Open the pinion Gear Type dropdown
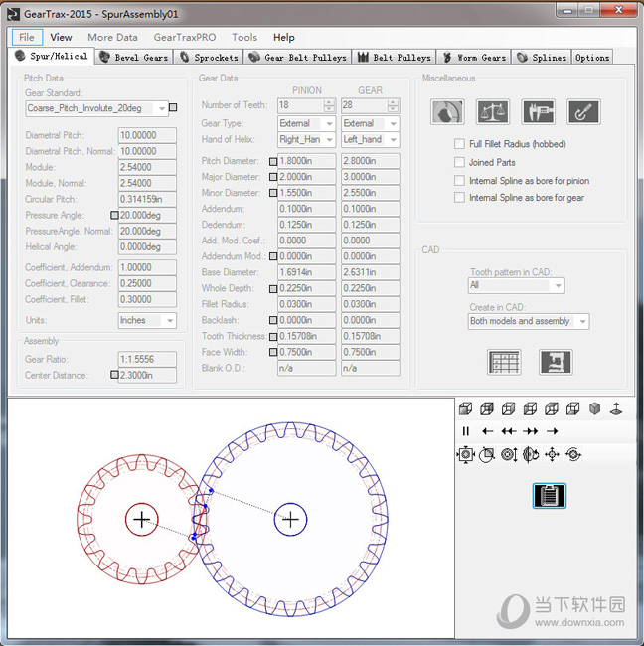This screenshot has width=644, height=646. tap(306, 123)
